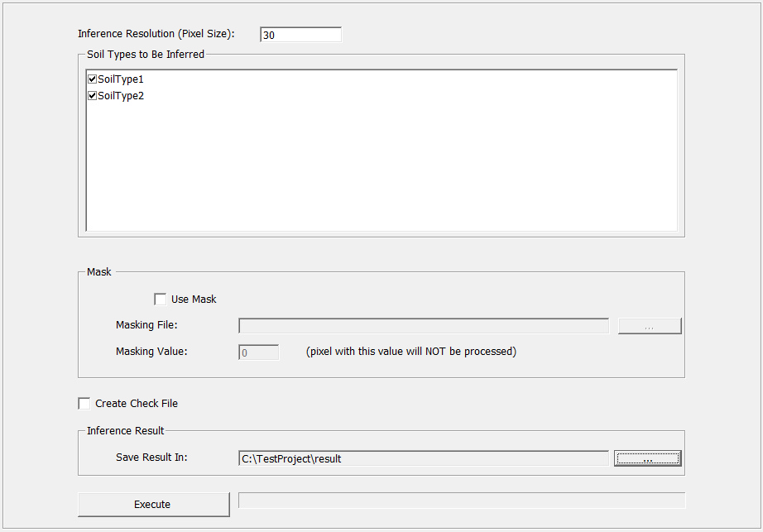
Task: Tick the Create Check File checkbox
Action: [84, 403]
